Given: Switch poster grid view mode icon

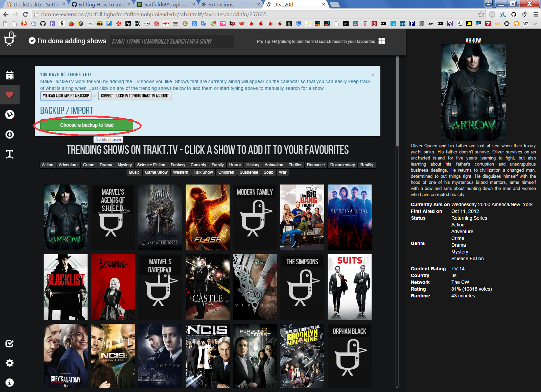Looking at the screenshot, I should (382, 41).
